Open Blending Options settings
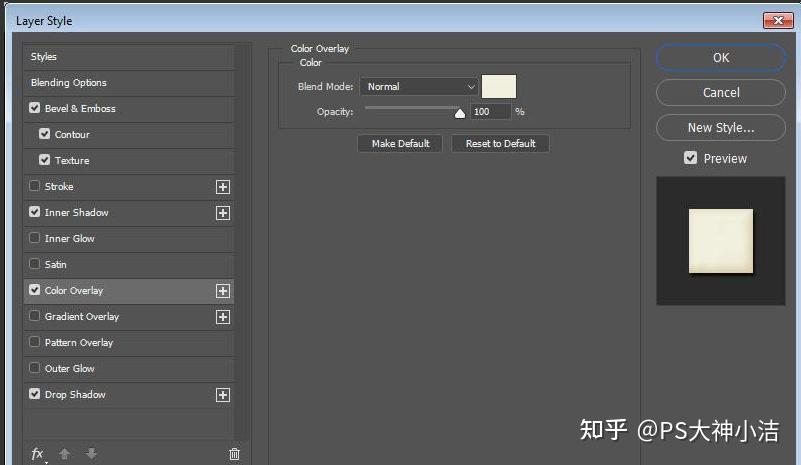Screen dimensions: 801x465 click(129, 83)
